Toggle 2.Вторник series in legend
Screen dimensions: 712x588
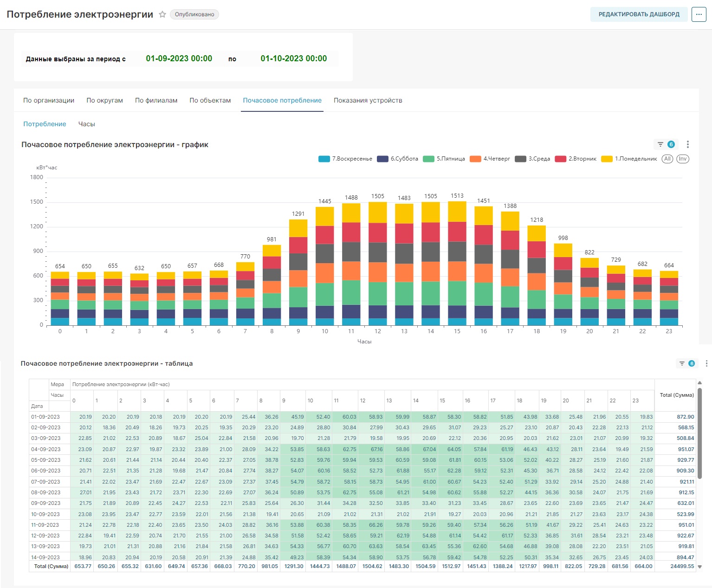tap(576, 159)
